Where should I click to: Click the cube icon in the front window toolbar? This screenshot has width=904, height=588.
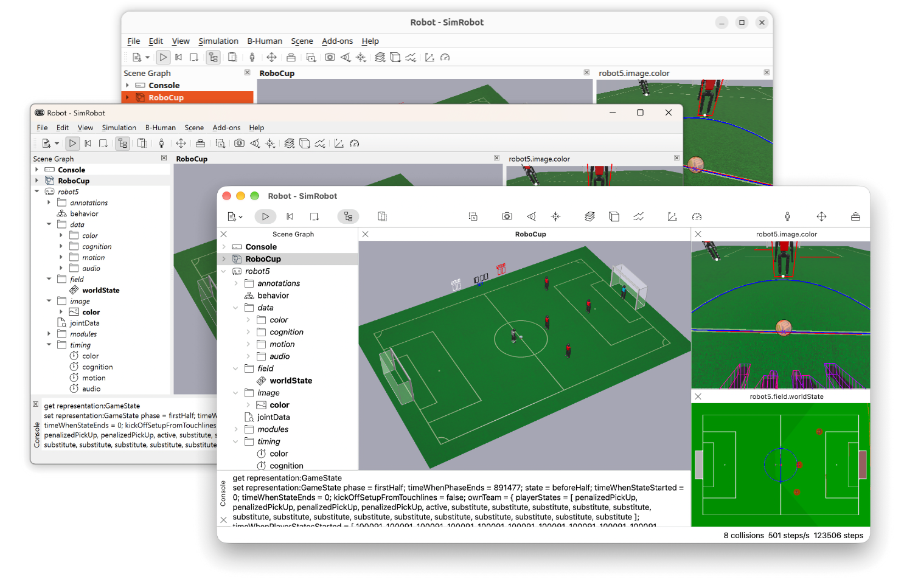614,216
